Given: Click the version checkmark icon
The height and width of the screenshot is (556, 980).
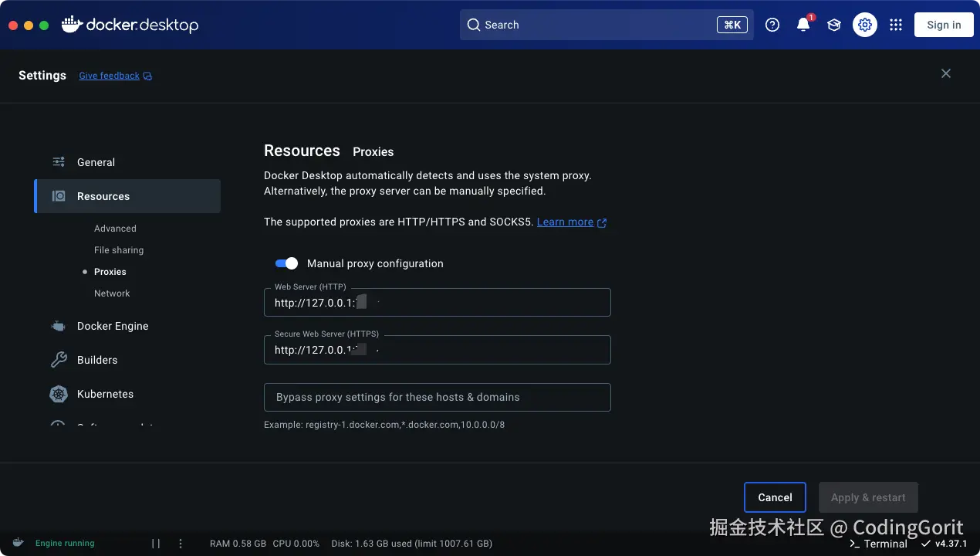Looking at the screenshot, I should [926, 544].
